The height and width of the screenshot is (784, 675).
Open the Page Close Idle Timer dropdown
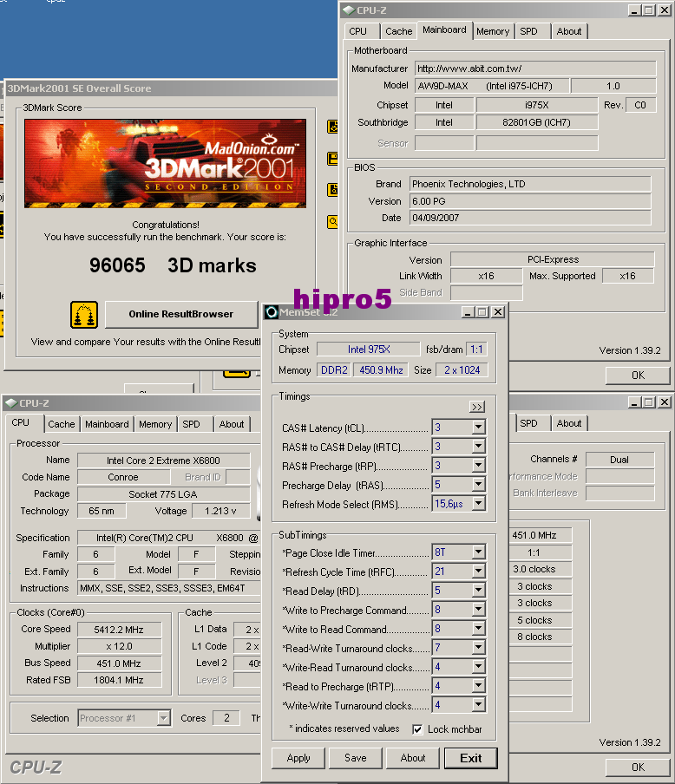click(x=478, y=552)
